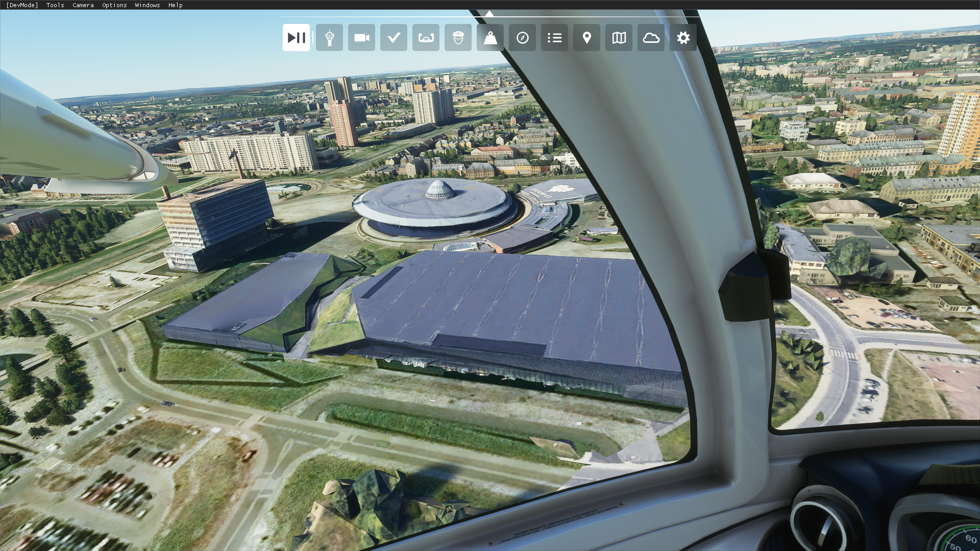Open the checklist panel with checkmark icon
This screenshot has width=980, height=551.
pos(394,38)
